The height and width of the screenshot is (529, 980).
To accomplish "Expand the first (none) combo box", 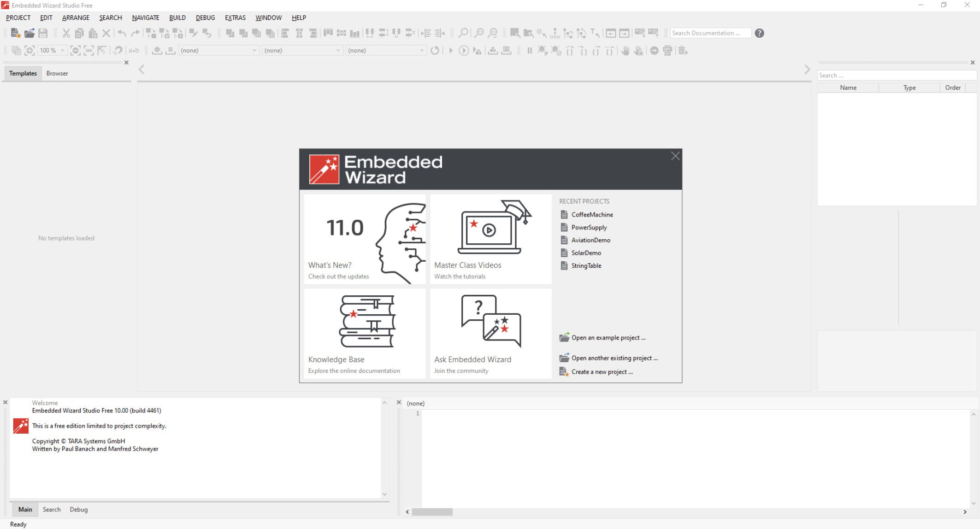I will click(254, 51).
